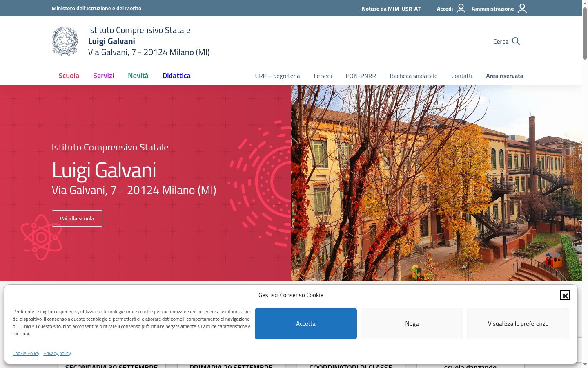Screen dimensions: 588x368
Task: Open the Contatti page
Action: [x=461, y=76]
